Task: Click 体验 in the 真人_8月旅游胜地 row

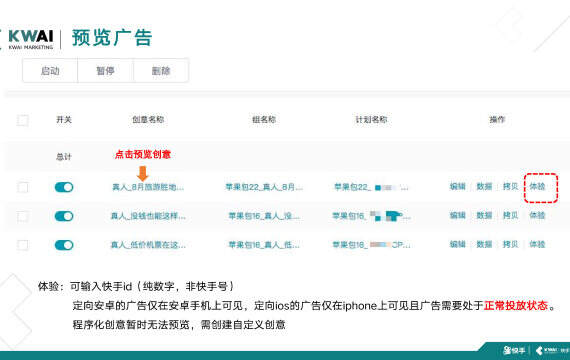Action: click(x=537, y=187)
